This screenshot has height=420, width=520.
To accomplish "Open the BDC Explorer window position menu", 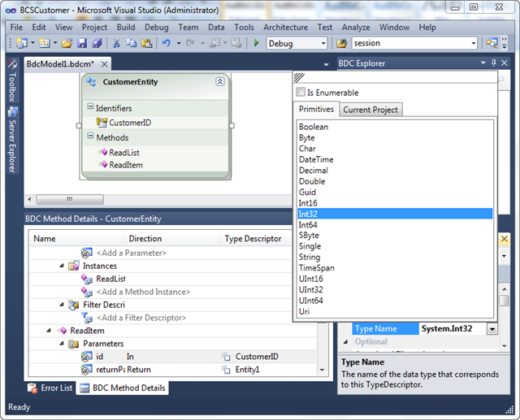I will coord(483,63).
